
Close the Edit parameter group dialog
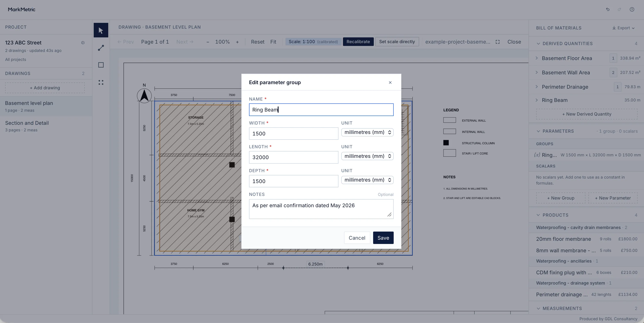[x=390, y=82]
